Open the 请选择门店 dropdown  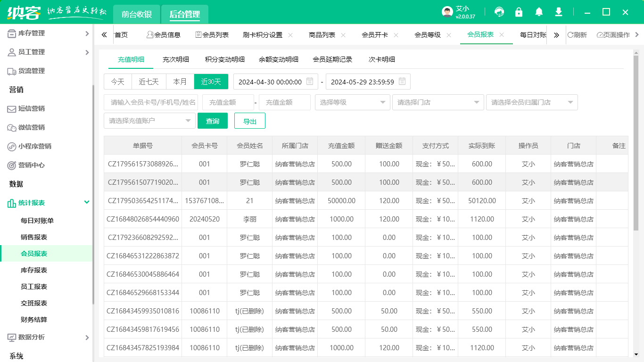(438, 102)
